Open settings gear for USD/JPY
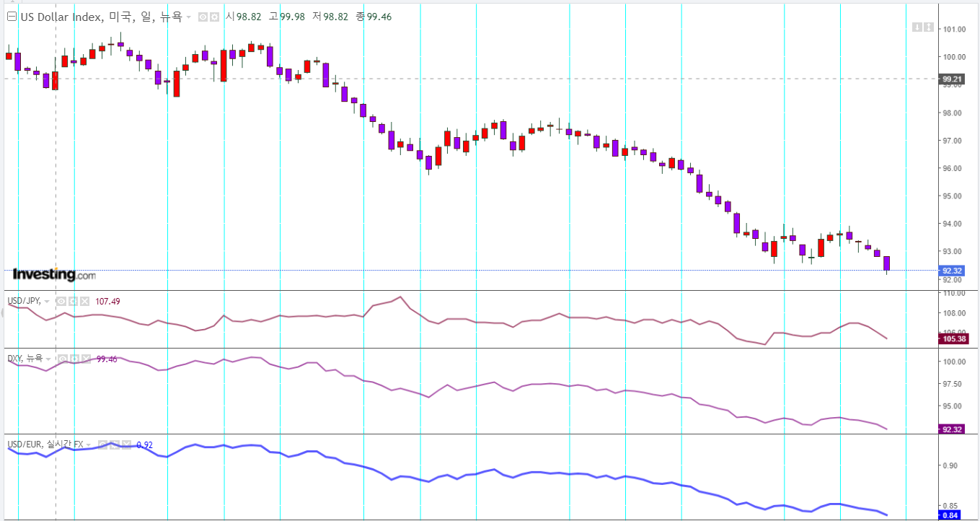The height and width of the screenshot is (521, 980). tap(73, 301)
